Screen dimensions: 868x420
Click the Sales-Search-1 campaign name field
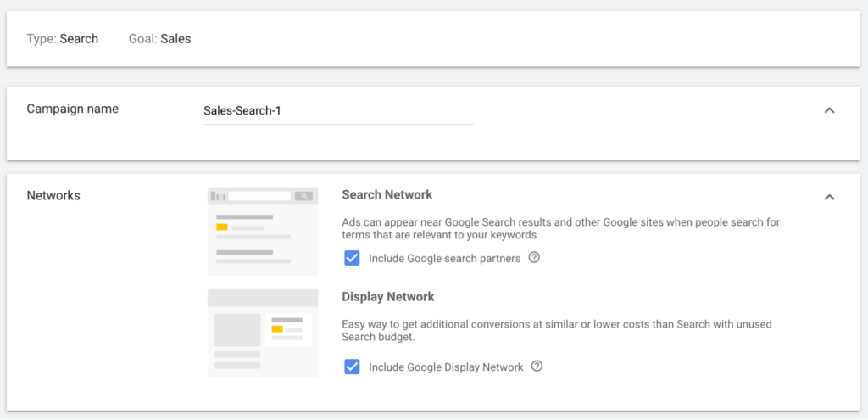(x=338, y=111)
